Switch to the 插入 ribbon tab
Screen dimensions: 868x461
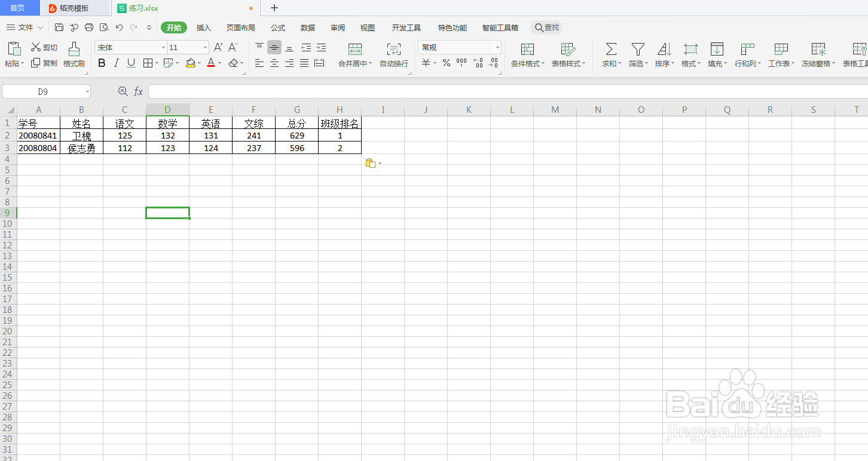204,27
